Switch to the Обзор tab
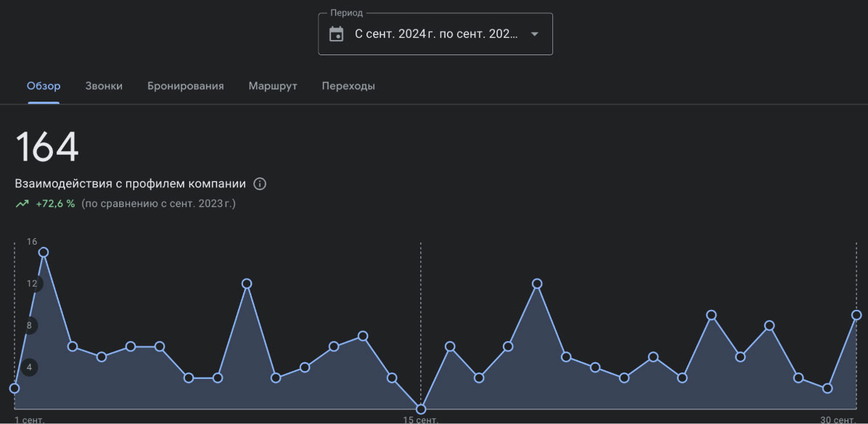This screenshot has height=424, width=868. [x=44, y=86]
